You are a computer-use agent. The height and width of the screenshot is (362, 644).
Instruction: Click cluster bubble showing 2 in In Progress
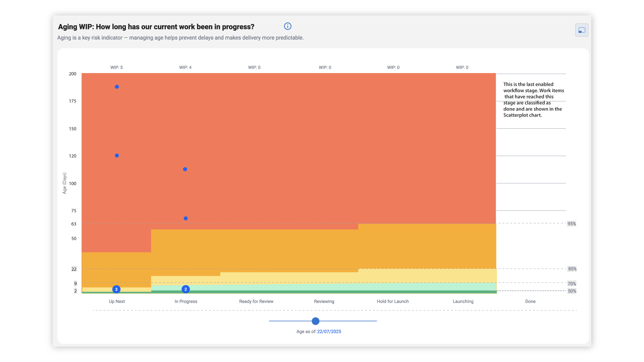pyautogui.click(x=185, y=289)
